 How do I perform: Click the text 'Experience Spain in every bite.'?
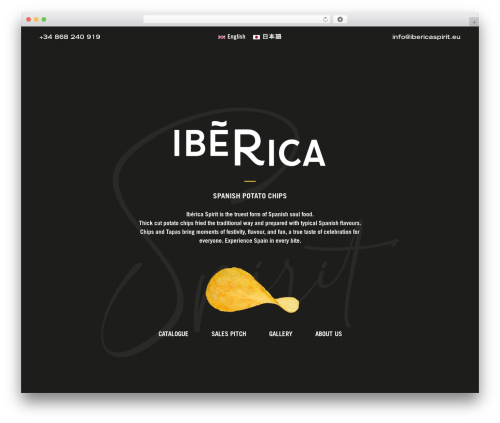pyautogui.click(x=263, y=241)
